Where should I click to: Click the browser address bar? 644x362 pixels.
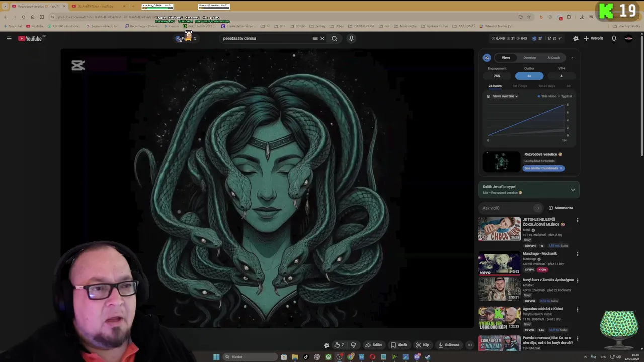tap(282, 17)
